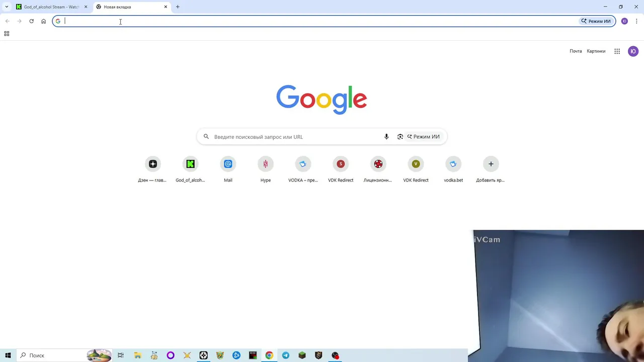This screenshot has width=644, height=362.
Task: Click the back navigation arrow
Action: [7, 21]
